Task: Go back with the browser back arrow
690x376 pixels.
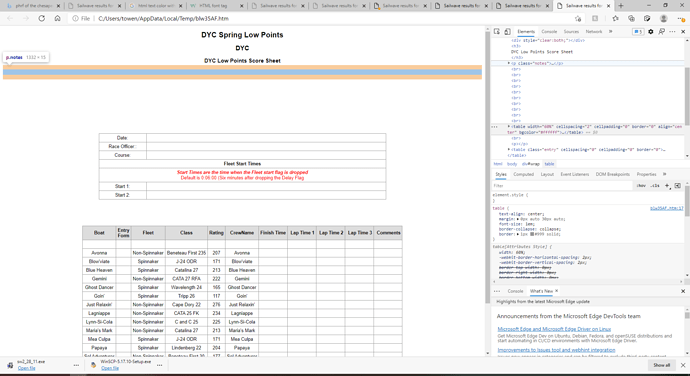Action: pyautogui.click(x=10, y=18)
